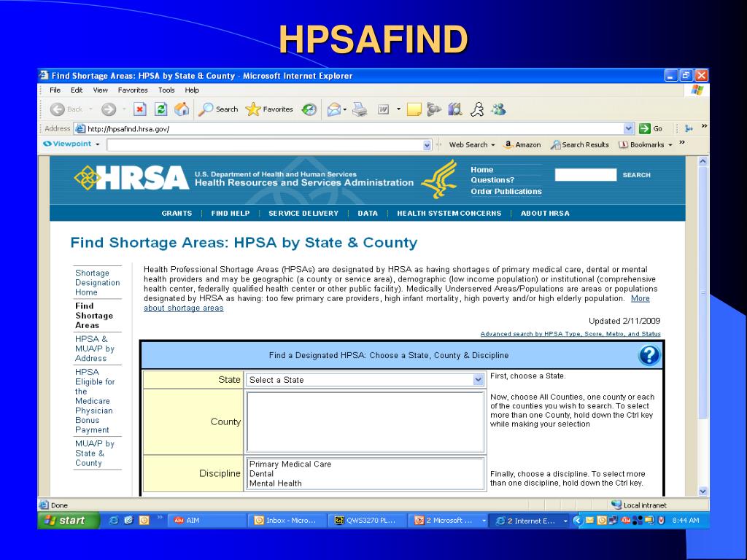Open the Favorites star button
The height and width of the screenshot is (560, 747).
coord(269,109)
